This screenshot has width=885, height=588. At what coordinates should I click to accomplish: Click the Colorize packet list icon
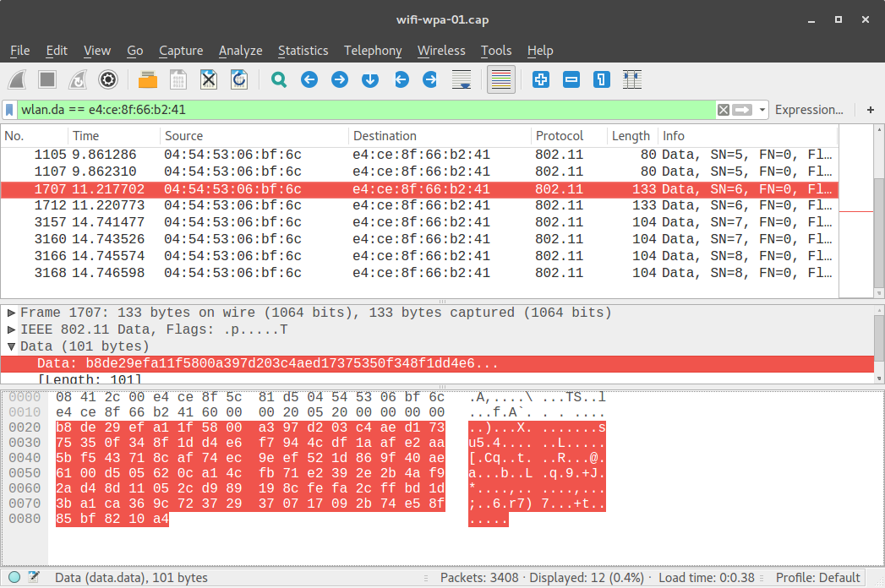point(501,79)
